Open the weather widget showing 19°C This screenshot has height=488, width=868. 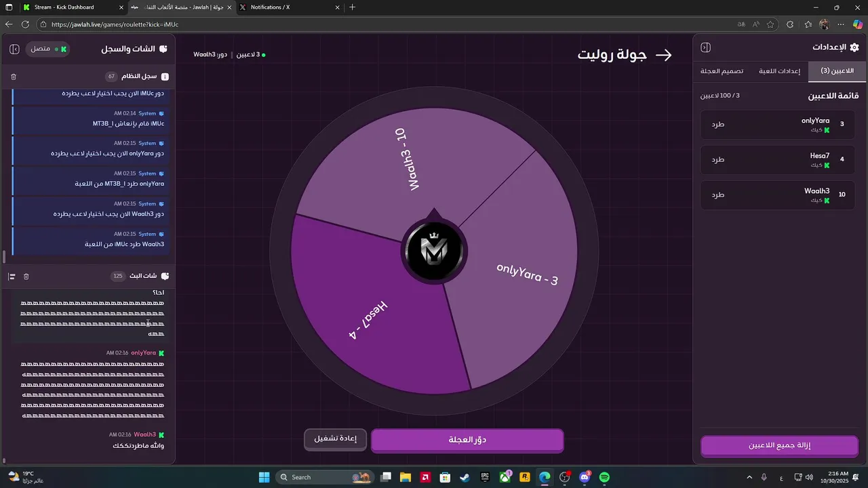point(27,477)
